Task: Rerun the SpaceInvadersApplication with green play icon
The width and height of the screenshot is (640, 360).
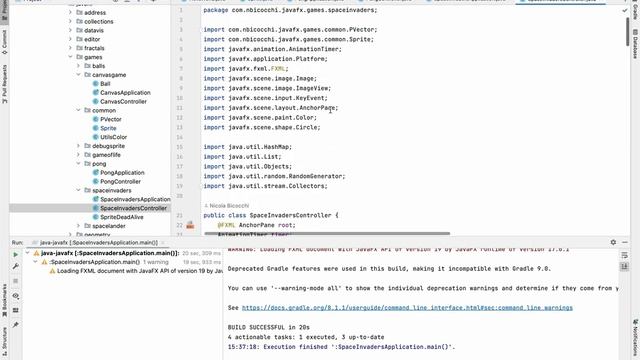Action: point(16,254)
